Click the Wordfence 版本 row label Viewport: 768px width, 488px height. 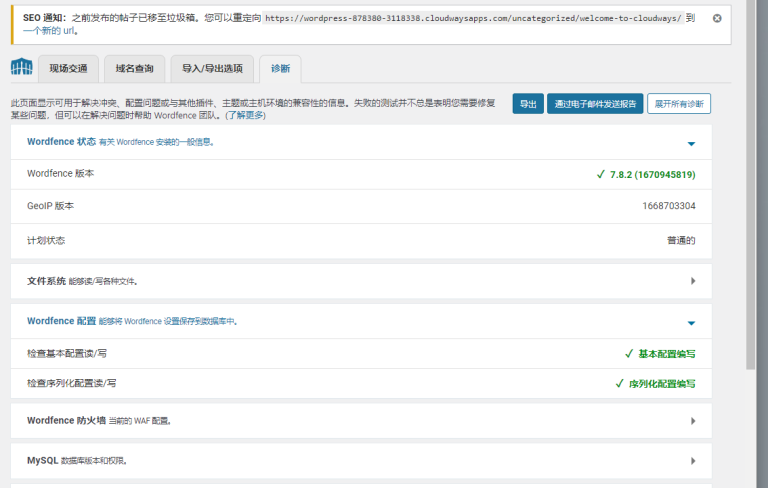[x=60, y=173]
